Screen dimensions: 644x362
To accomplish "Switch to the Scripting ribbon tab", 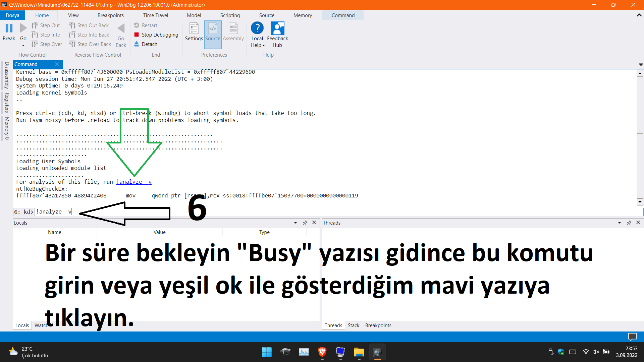I will click(x=230, y=15).
